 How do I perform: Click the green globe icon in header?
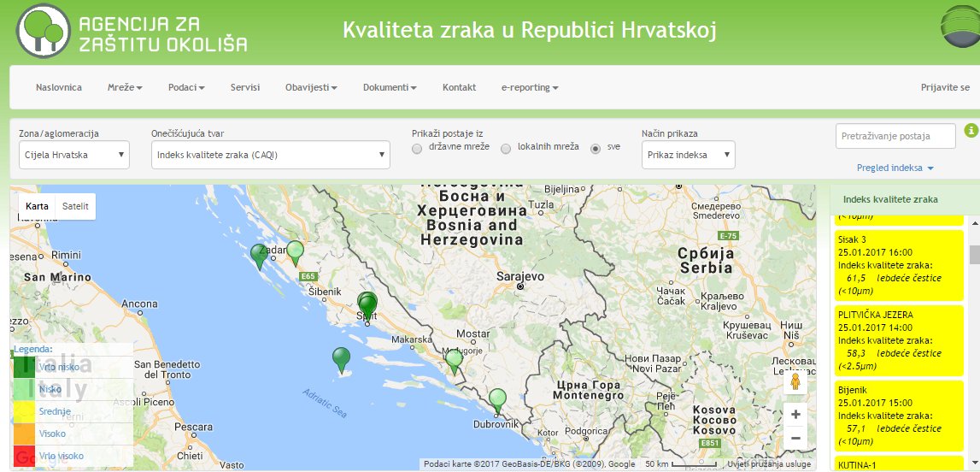tap(961, 27)
